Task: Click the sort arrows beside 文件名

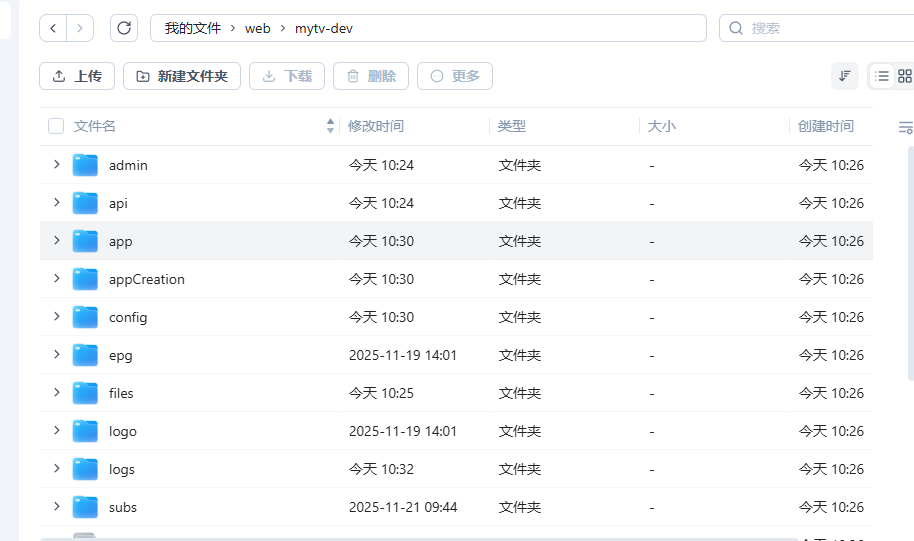Action: coord(331,126)
